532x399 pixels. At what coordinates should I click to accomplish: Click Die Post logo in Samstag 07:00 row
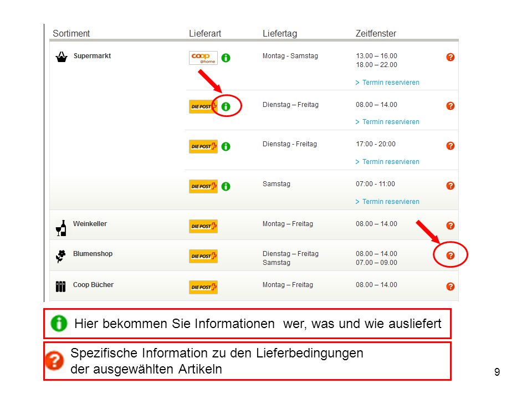(203, 186)
